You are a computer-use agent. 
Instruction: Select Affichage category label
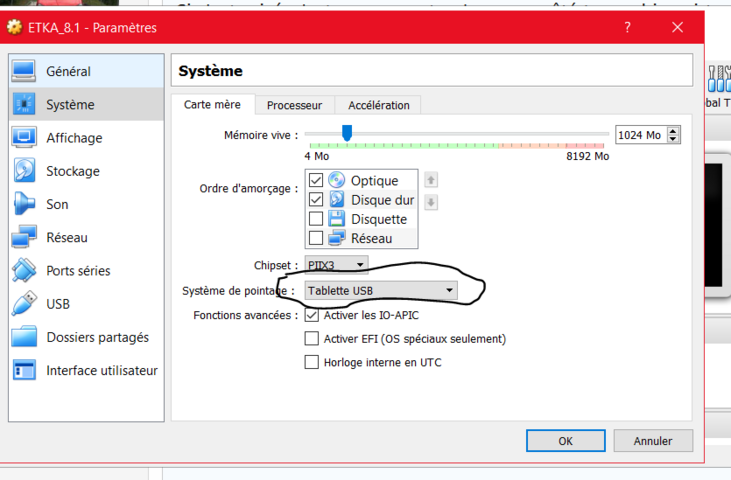click(x=74, y=138)
